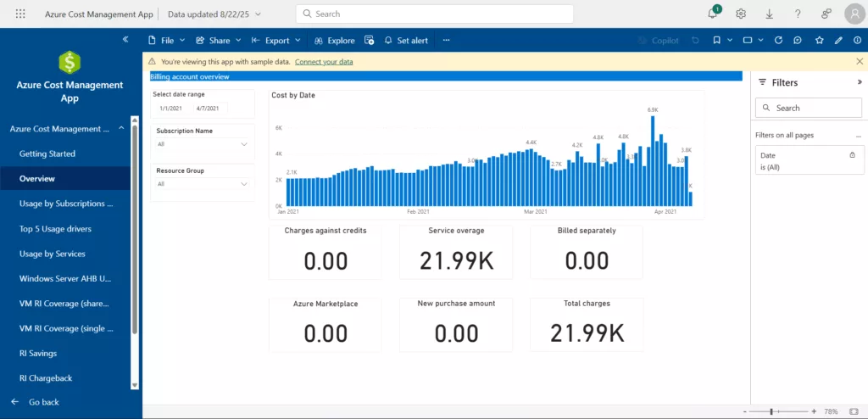Image resolution: width=868 pixels, height=419 pixels.
Task: Open the Share menu
Action: point(219,41)
